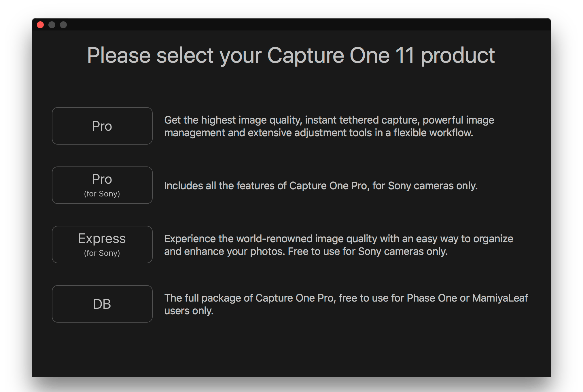This screenshot has width=583, height=392.
Task: Click the gray zoom window control
Action: 63,25
